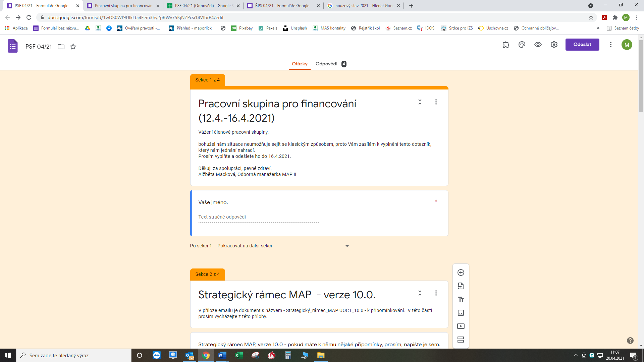Open the customize theme palette icon
Screen dimensions: 644x362
[522, 45]
